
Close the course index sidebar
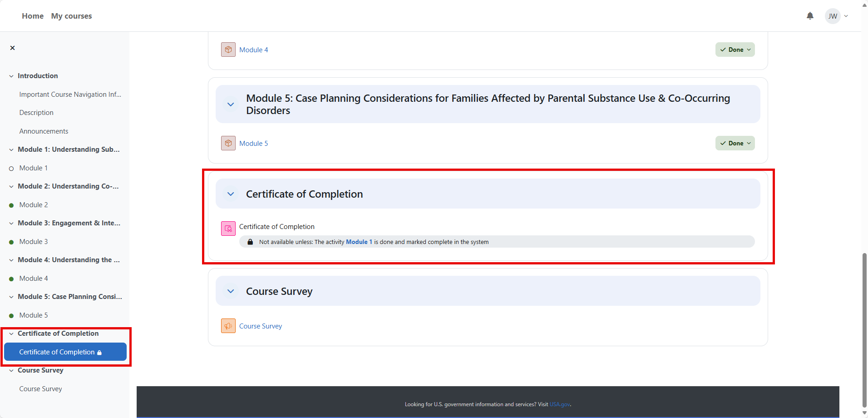click(x=13, y=48)
